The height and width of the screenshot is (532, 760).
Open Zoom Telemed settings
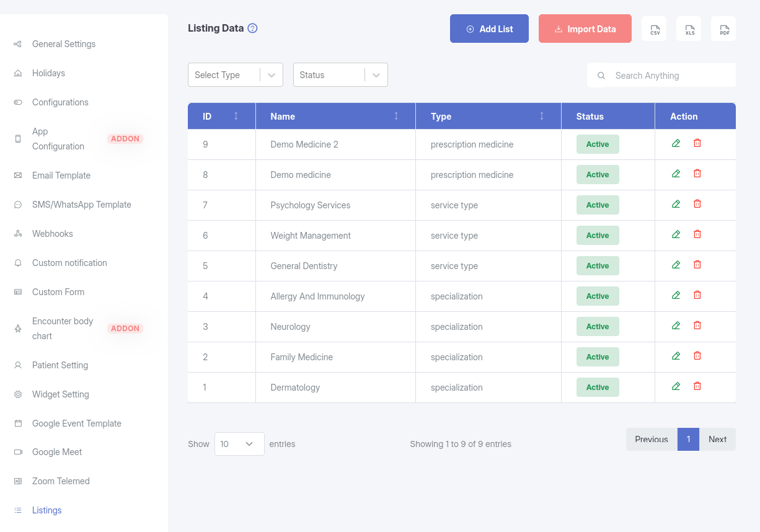[x=61, y=481]
